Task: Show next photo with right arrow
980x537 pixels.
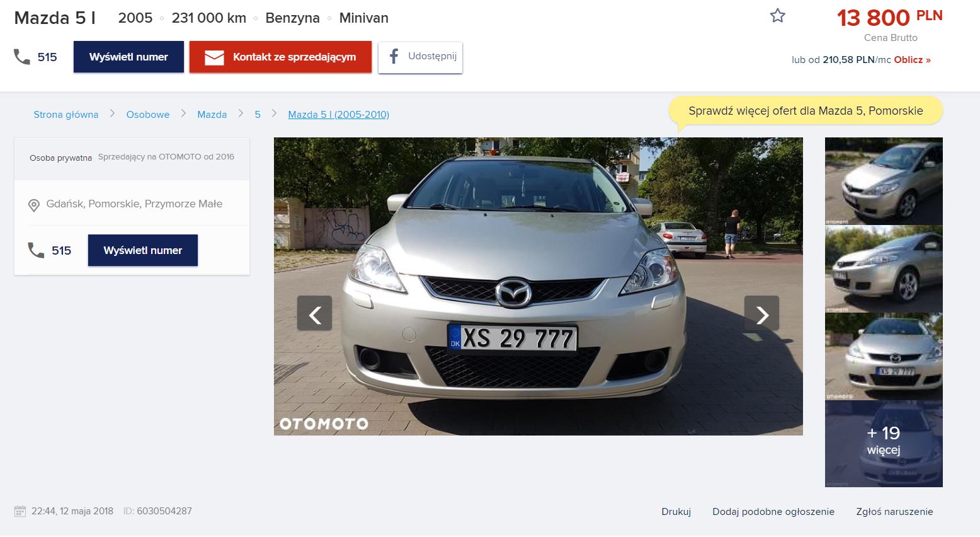Action: point(761,313)
